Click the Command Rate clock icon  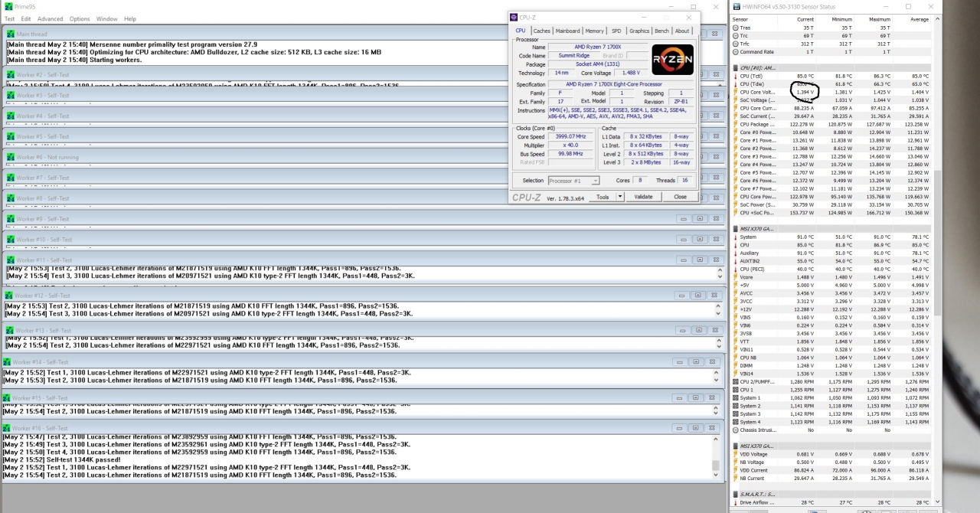[736, 52]
